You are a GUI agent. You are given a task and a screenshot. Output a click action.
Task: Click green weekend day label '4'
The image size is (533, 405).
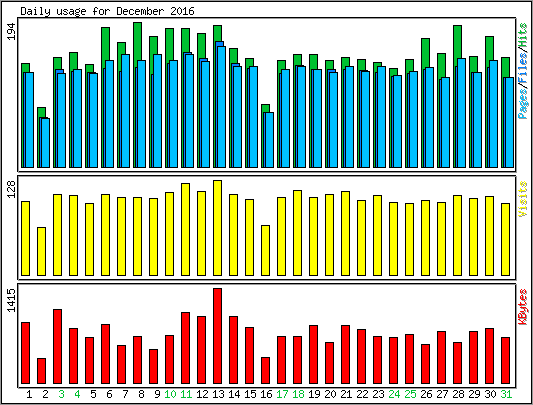coord(77,394)
